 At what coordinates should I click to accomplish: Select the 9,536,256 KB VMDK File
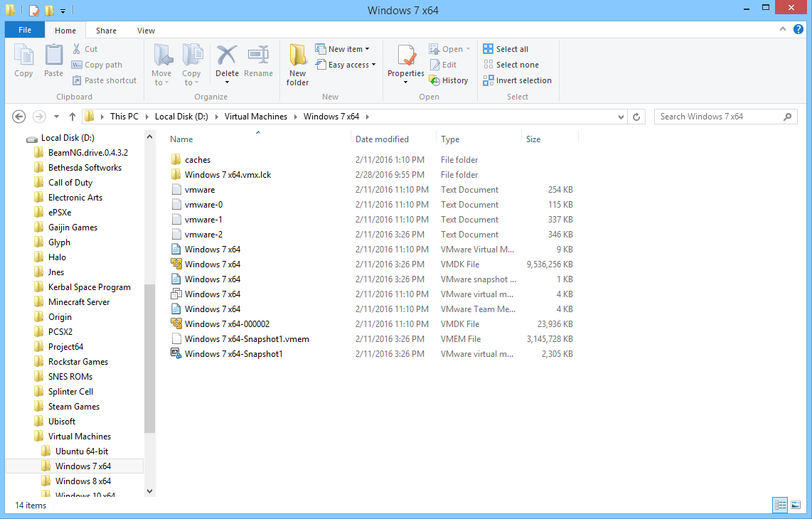click(x=371, y=264)
